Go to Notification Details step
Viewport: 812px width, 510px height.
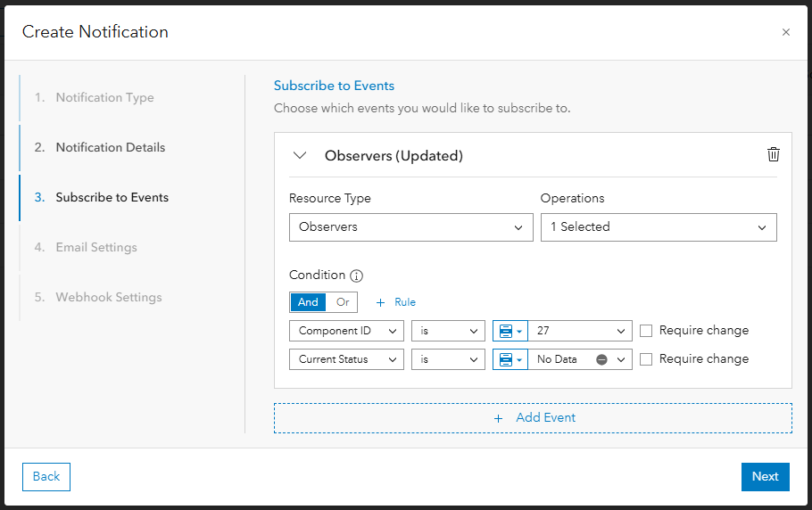[110, 147]
